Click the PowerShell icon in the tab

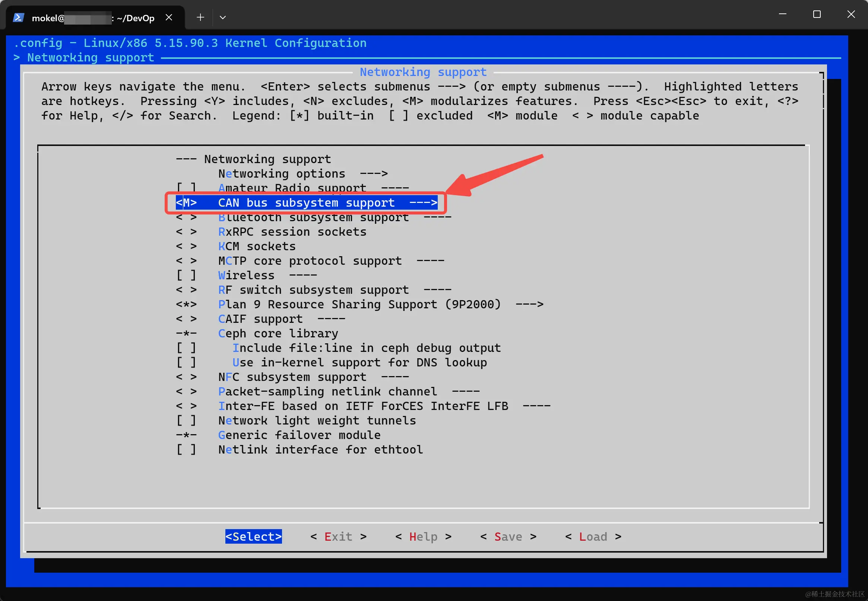click(x=19, y=18)
